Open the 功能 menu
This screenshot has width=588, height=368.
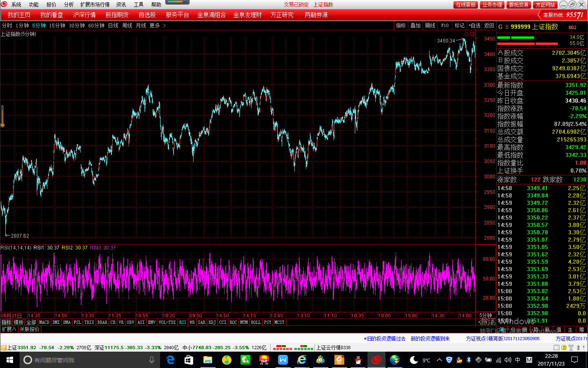pos(33,4)
